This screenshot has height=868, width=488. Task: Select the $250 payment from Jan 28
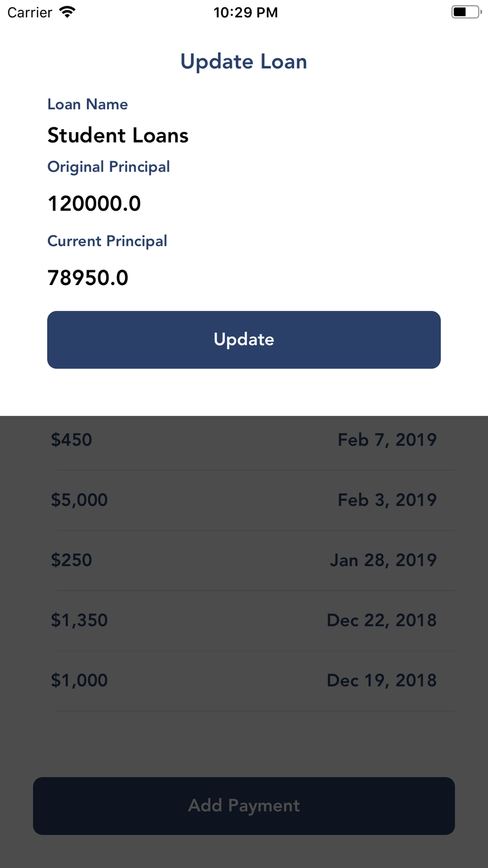point(244,560)
